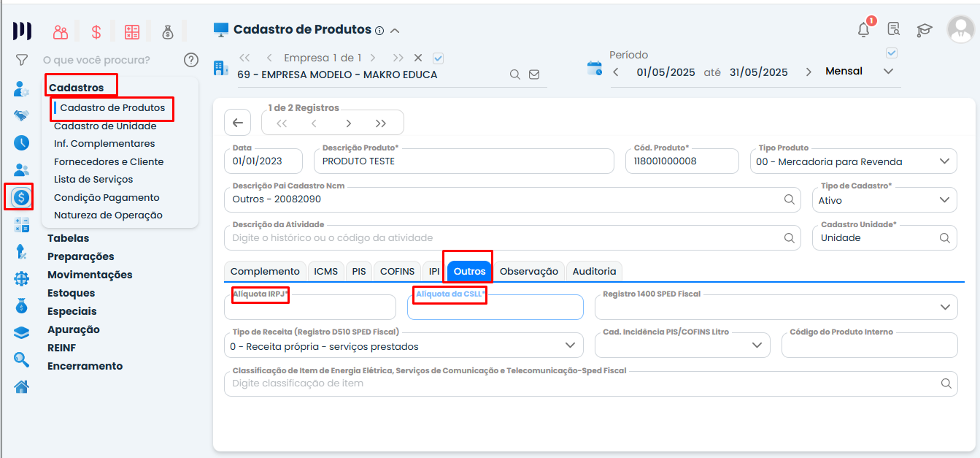The height and width of the screenshot is (458, 980).
Task: Click search icon in Cadastro Unidade field
Action: click(x=944, y=237)
